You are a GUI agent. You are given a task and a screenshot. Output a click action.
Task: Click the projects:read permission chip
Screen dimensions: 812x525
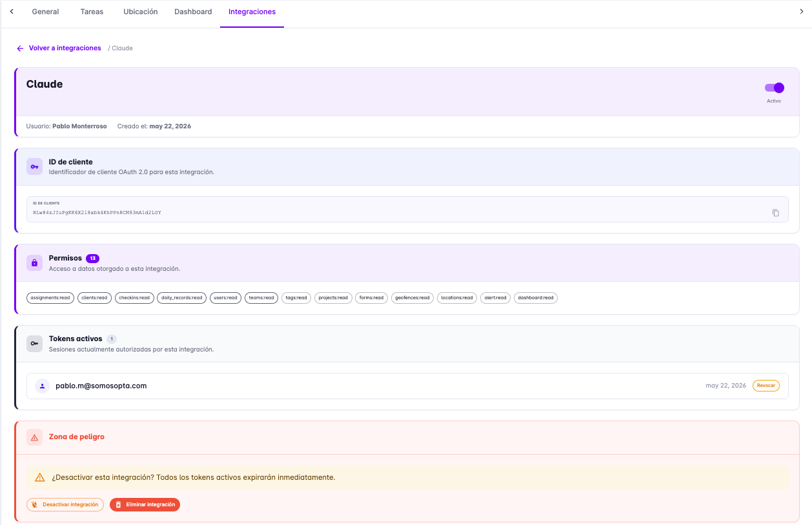(333, 298)
